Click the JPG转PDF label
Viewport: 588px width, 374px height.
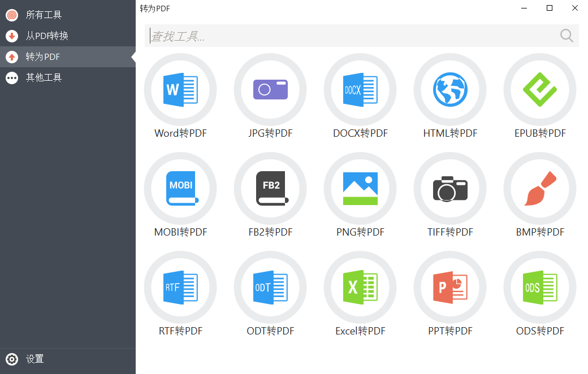coord(270,133)
